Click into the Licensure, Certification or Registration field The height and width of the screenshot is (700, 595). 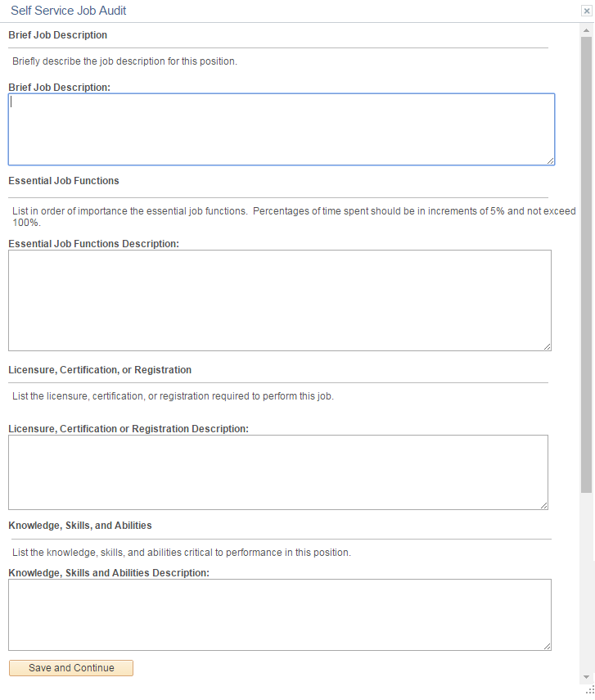tap(277, 472)
